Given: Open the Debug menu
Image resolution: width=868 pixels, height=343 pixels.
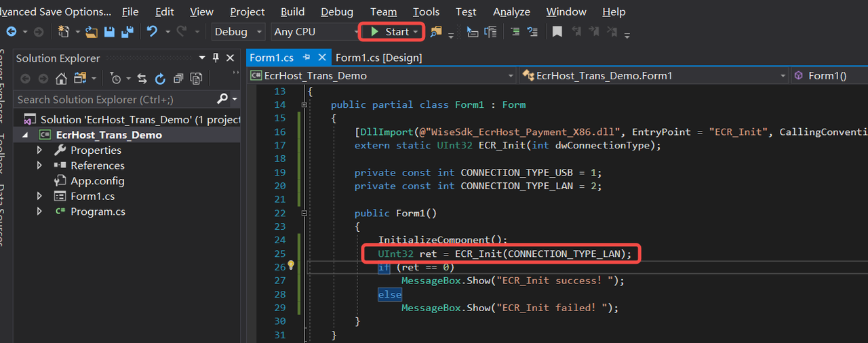Looking at the screenshot, I should [x=337, y=12].
